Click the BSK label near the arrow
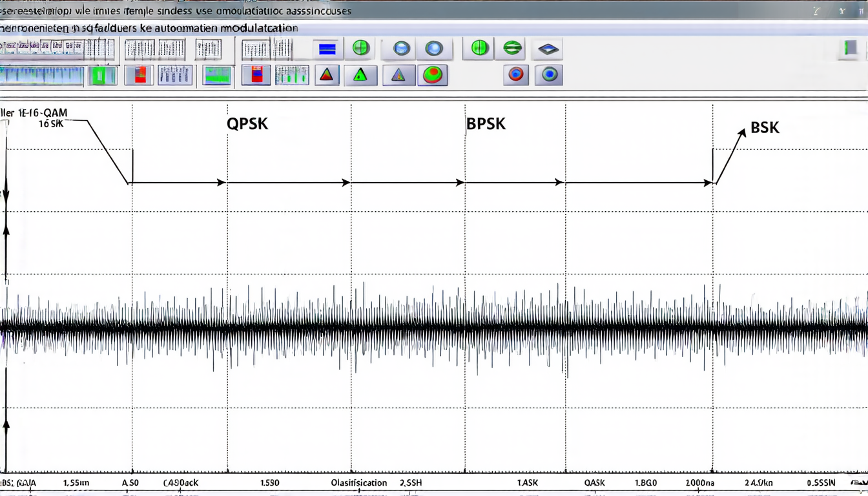 point(765,128)
